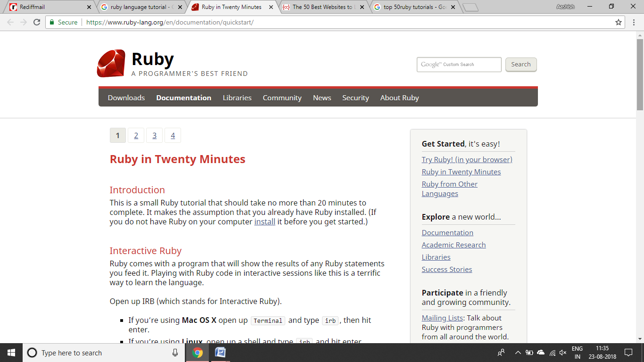Follow the Try Ruby! (in your browser) link
Viewport: 644px width, 362px height.
coord(467,159)
